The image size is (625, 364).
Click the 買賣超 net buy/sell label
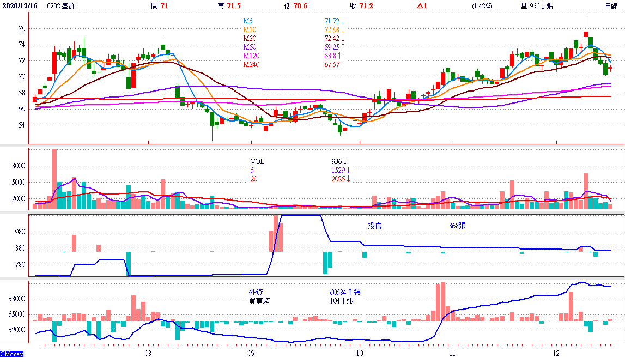pos(260,301)
